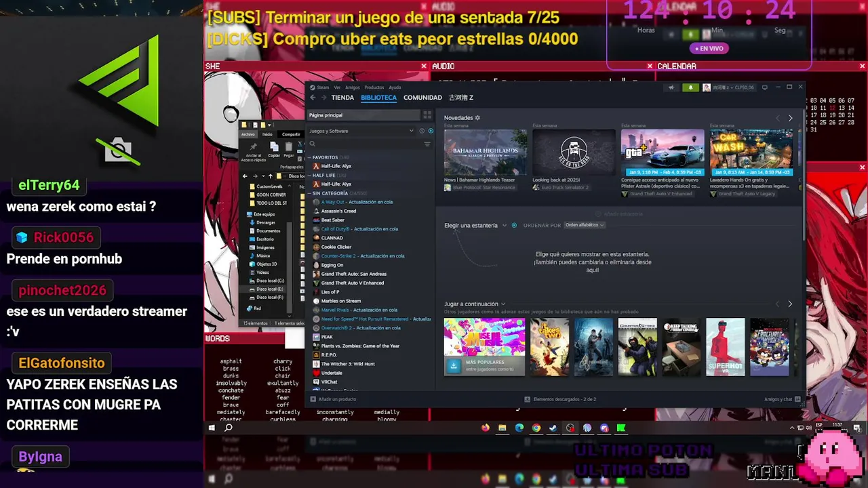Open Firefox from the Windows taskbar

pos(485,428)
